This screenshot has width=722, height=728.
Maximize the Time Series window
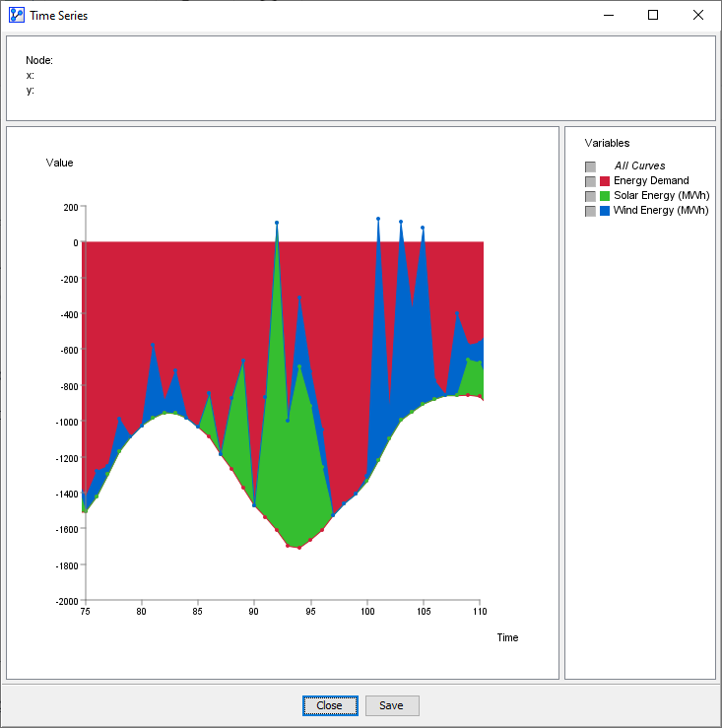coord(653,15)
